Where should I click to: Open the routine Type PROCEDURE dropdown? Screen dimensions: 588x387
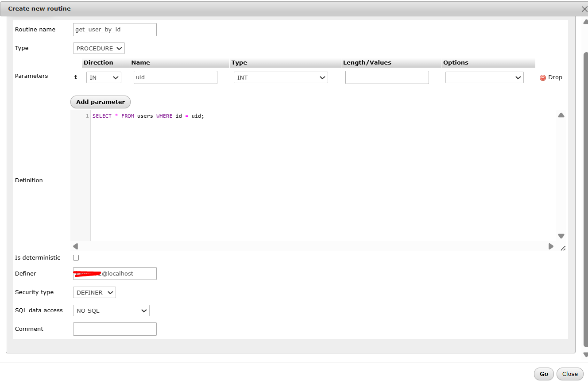[99, 48]
